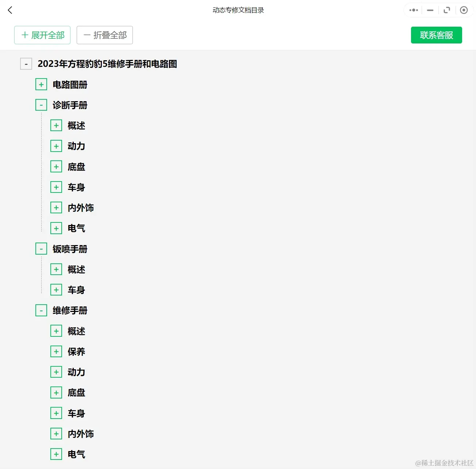Select 电气 at the bottom of 维修手册

(x=76, y=454)
